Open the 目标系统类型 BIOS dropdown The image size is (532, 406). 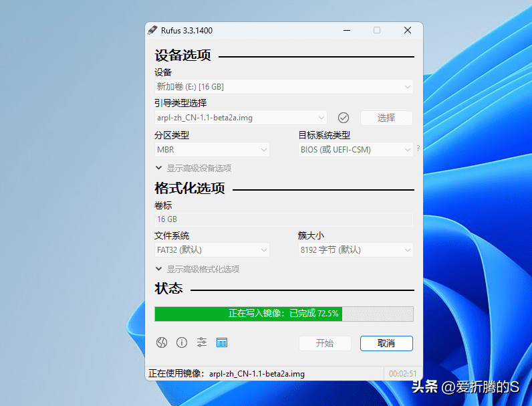[x=355, y=150]
